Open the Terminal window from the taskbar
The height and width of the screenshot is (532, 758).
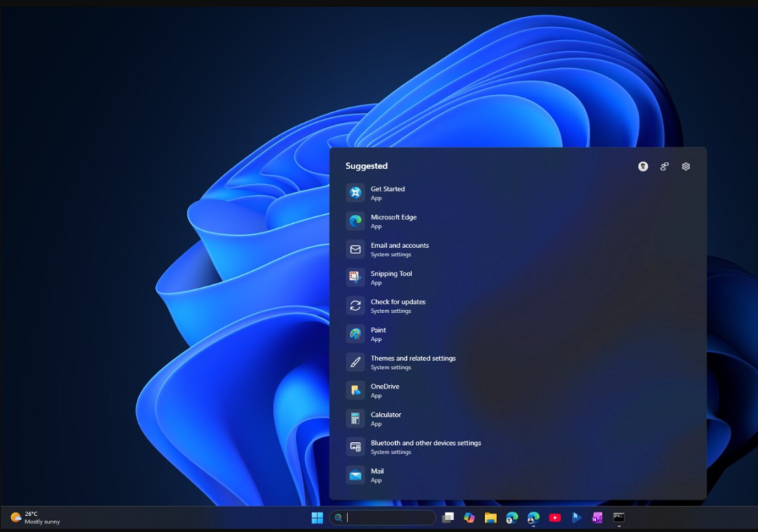point(619,517)
